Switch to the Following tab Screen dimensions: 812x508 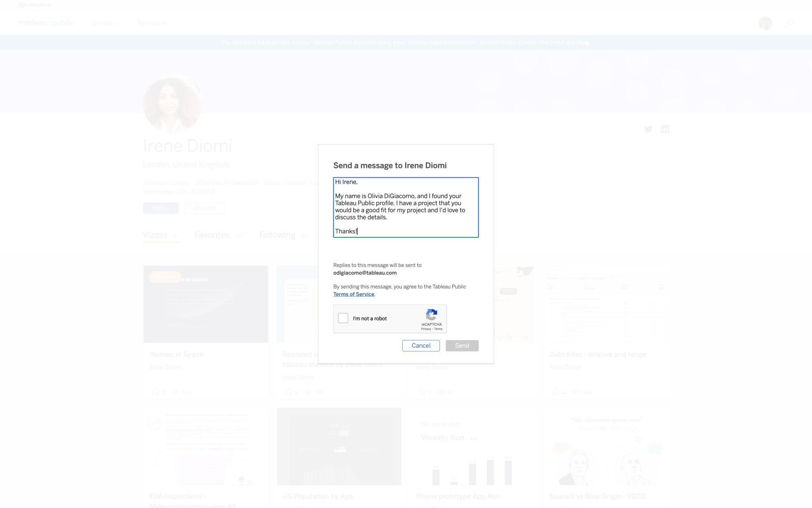[x=283, y=235]
